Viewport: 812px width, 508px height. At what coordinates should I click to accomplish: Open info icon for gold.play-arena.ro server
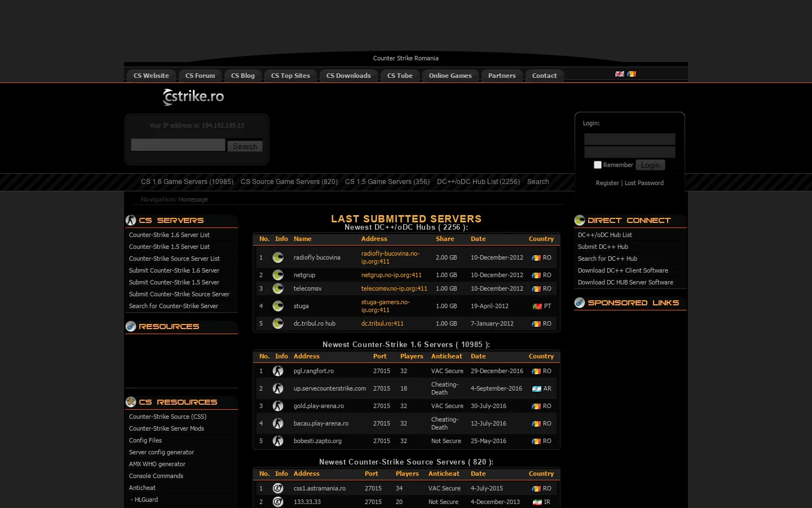click(x=278, y=406)
